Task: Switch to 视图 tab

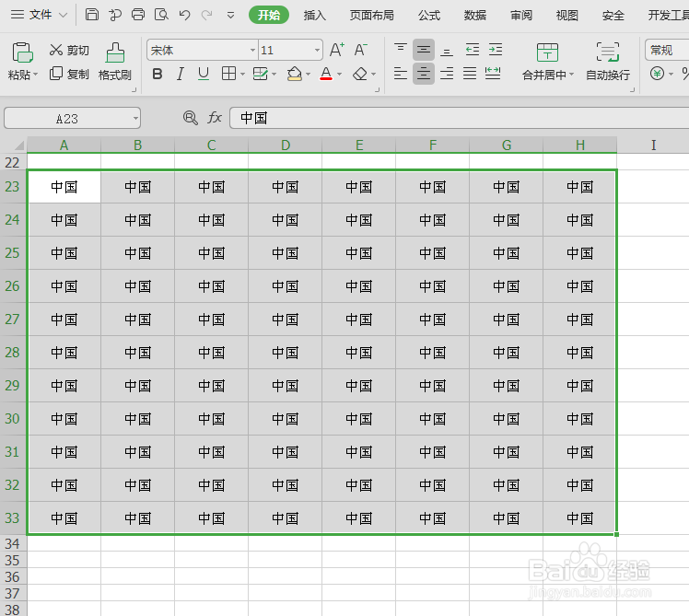Action: (566, 16)
